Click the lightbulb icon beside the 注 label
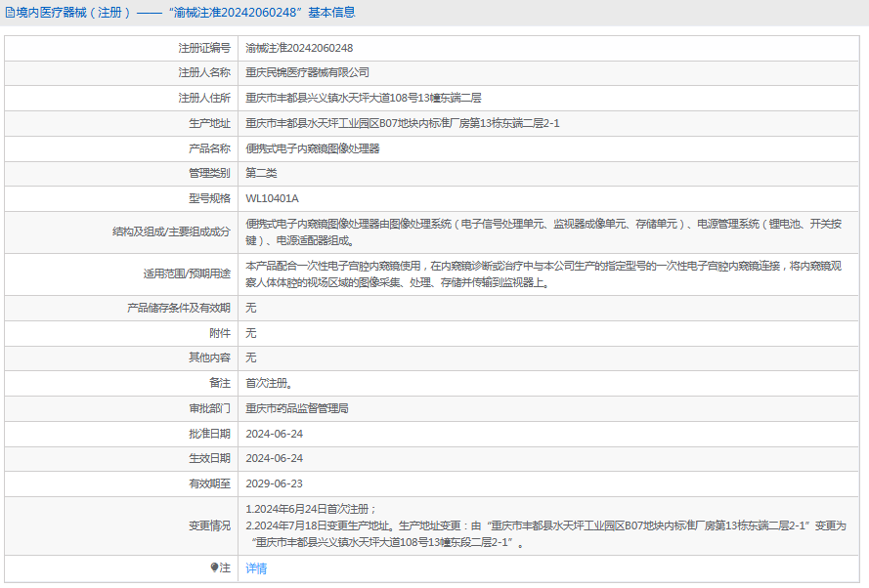The height and width of the screenshot is (588, 869). (214, 567)
